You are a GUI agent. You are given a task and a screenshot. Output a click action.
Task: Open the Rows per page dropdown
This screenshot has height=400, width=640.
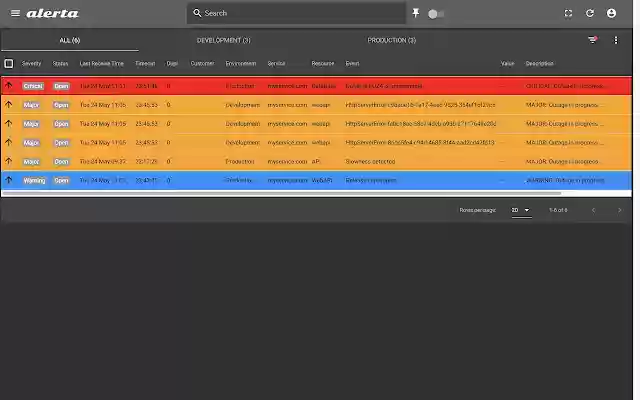pos(521,210)
